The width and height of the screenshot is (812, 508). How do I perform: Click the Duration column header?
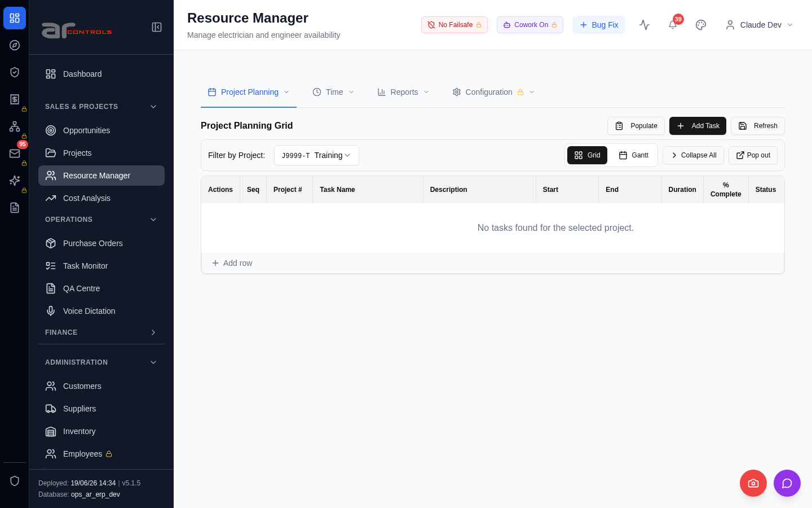(x=682, y=190)
